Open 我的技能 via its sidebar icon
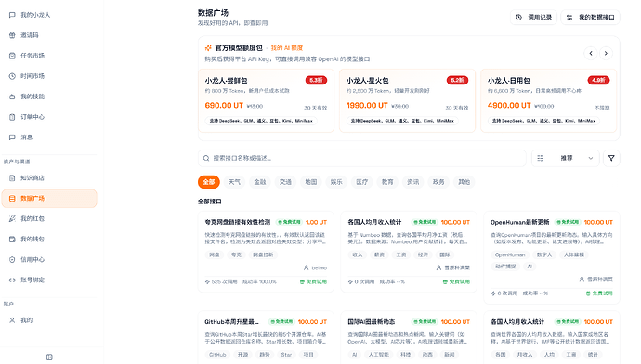 12,97
